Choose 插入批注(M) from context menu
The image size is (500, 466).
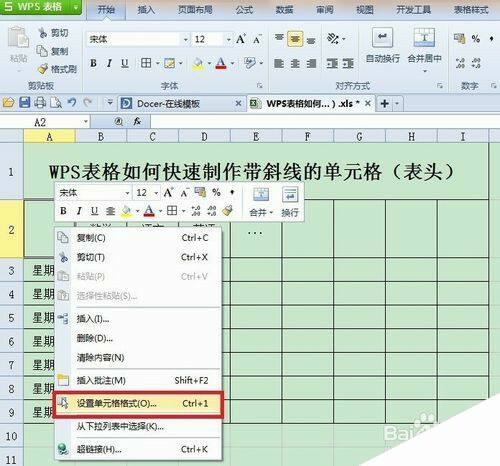click(x=138, y=380)
